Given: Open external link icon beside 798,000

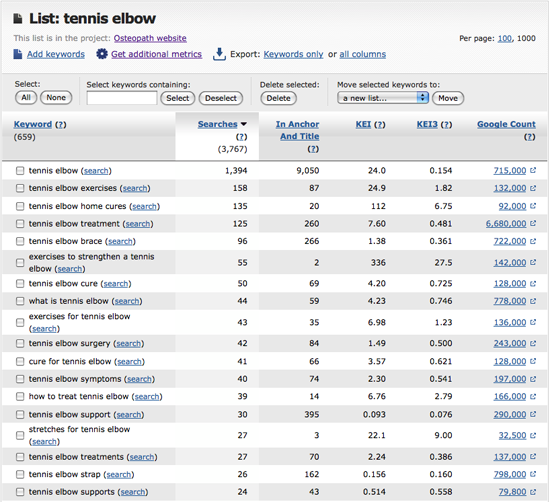Looking at the screenshot, I should tap(533, 474).
